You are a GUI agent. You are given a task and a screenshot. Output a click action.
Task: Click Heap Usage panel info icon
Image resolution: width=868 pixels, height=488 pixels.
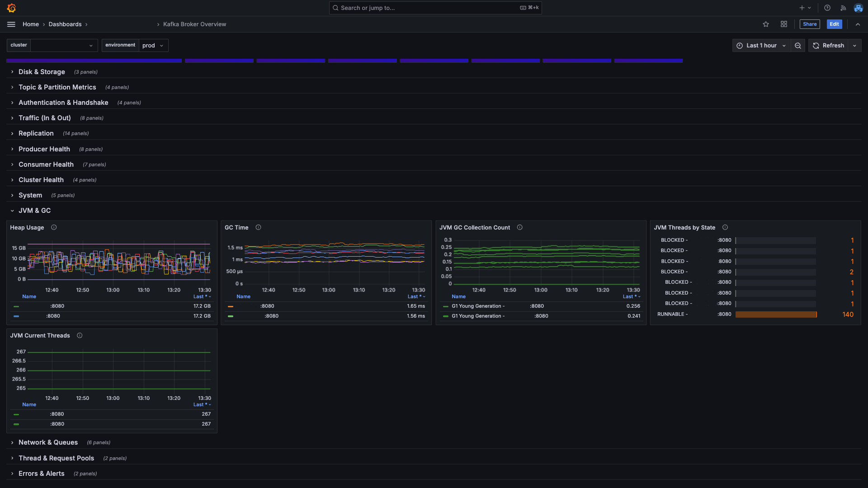tap(54, 227)
